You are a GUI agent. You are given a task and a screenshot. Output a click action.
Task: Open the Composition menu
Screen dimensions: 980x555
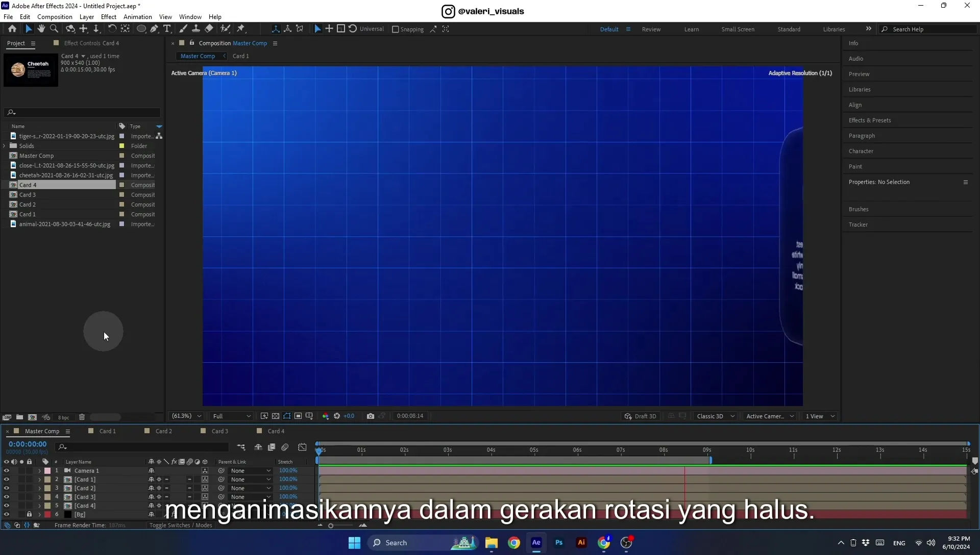point(55,17)
